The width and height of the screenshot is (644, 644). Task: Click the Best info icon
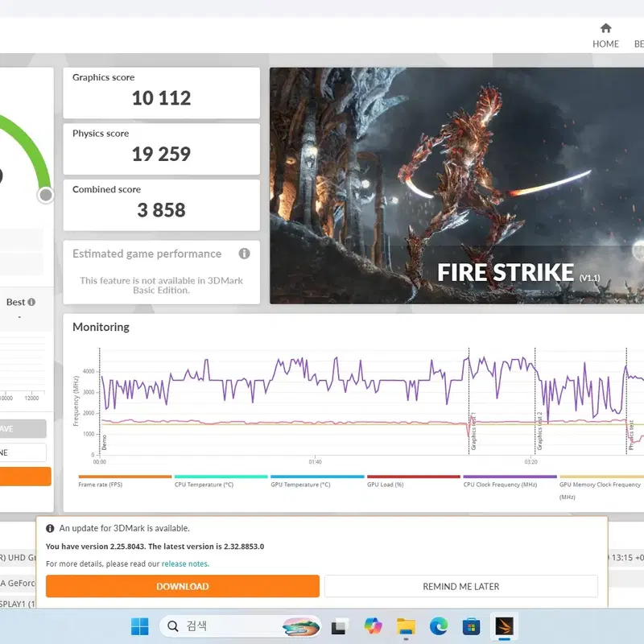[31, 302]
